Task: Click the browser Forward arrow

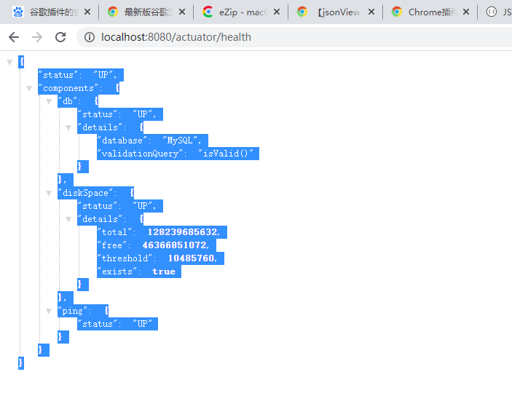Action: click(37, 37)
